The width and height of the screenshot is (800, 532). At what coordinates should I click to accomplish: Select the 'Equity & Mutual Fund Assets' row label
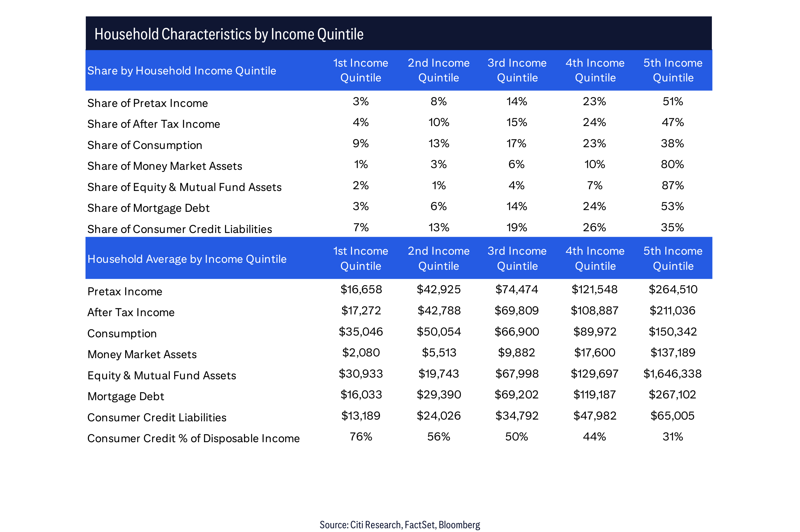tap(161, 376)
